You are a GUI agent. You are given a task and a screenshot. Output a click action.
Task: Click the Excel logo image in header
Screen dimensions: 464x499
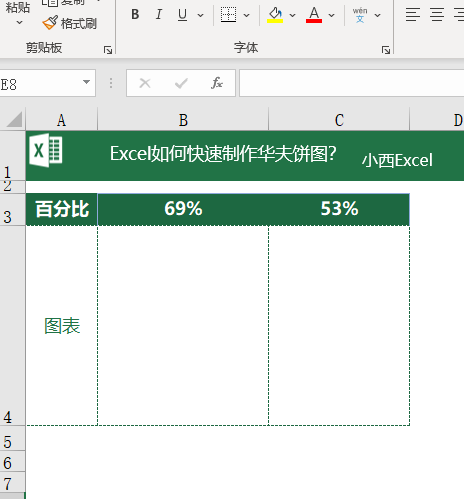pyautogui.click(x=46, y=150)
